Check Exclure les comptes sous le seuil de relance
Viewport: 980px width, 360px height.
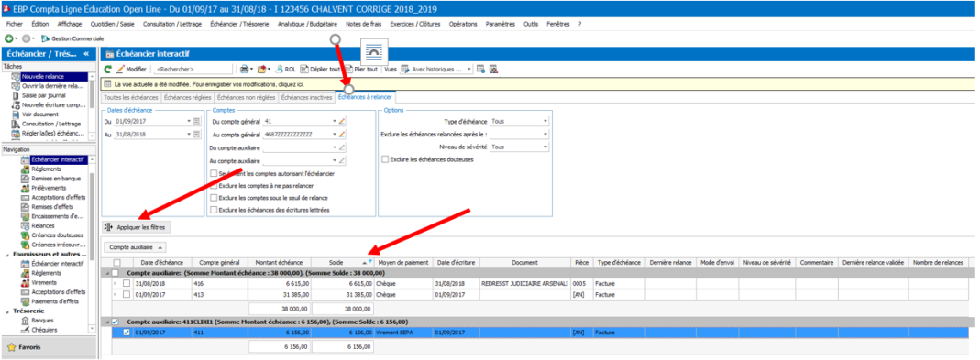click(215, 198)
